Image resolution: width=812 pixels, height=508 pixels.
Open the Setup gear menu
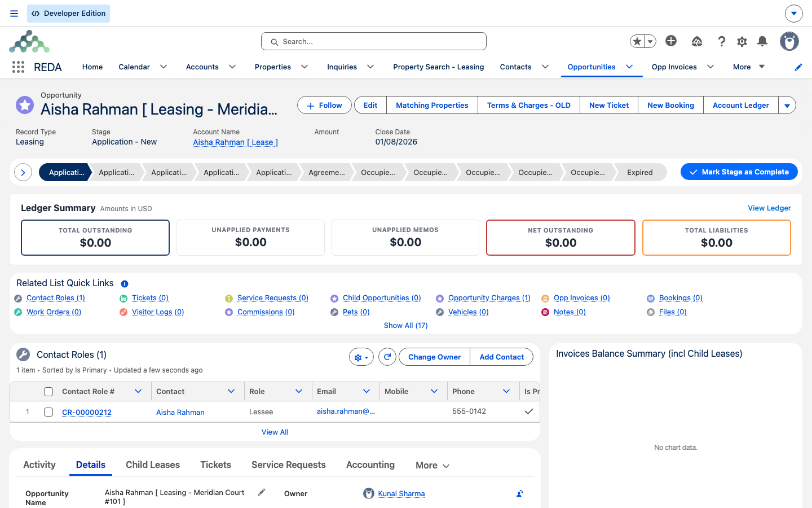click(742, 41)
